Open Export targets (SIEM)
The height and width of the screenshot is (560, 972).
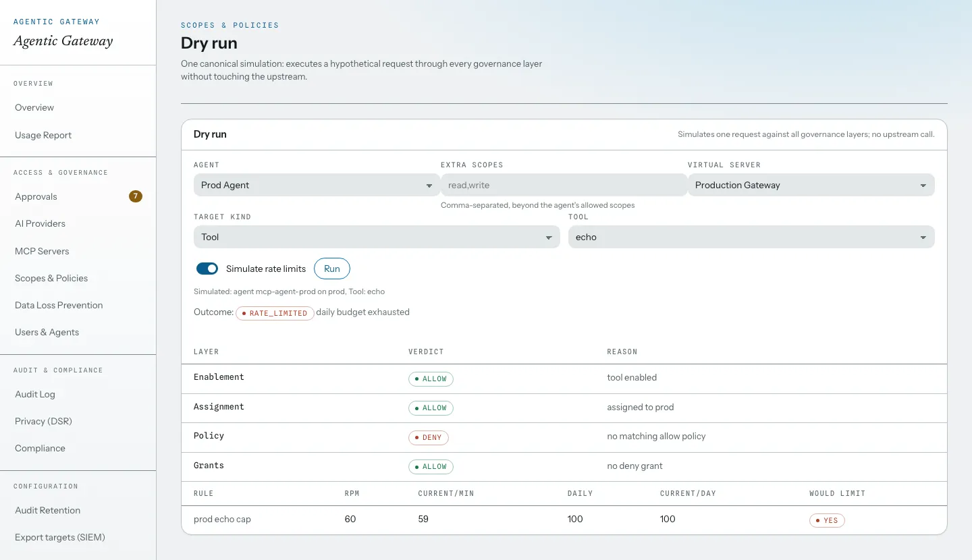tap(60, 537)
